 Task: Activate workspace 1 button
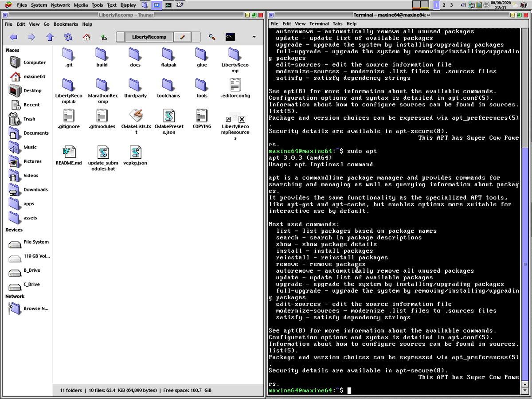(436, 5)
